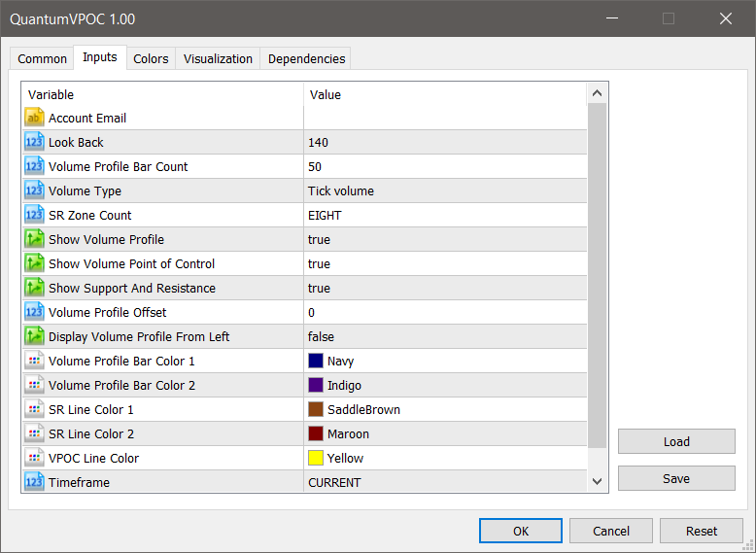Toggle Show Volume Point of Control value

(x=319, y=263)
